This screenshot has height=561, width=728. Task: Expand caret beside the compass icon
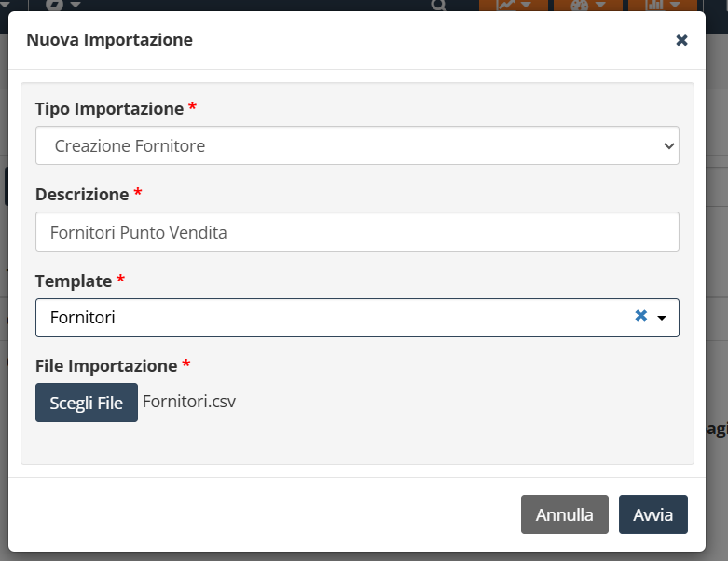point(76,5)
